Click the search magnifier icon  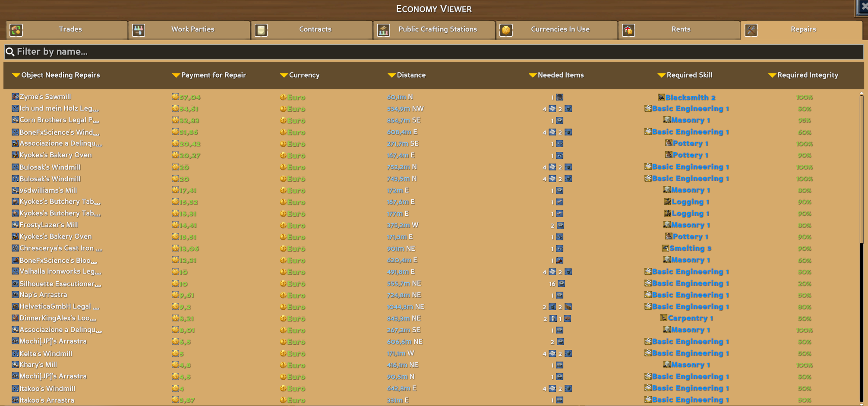pos(10,52)
